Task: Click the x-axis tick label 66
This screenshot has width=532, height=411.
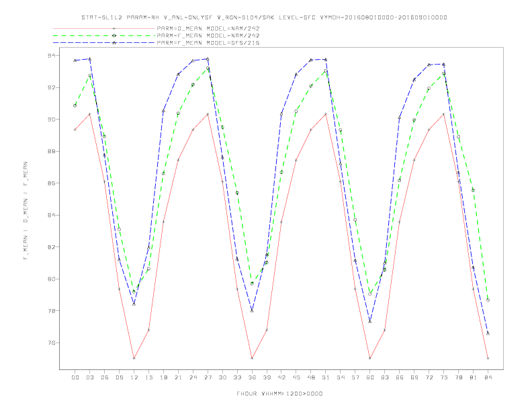Action: 400,377
